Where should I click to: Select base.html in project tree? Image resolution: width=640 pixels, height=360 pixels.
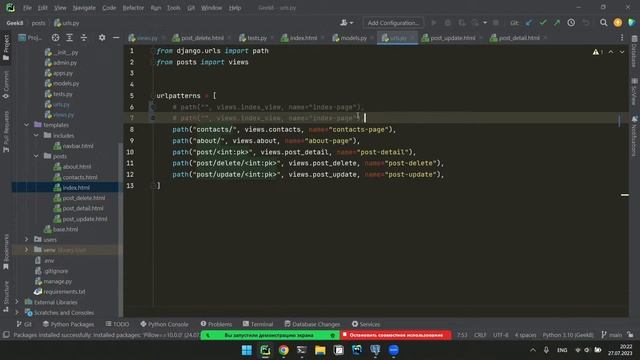click(61, 229)
